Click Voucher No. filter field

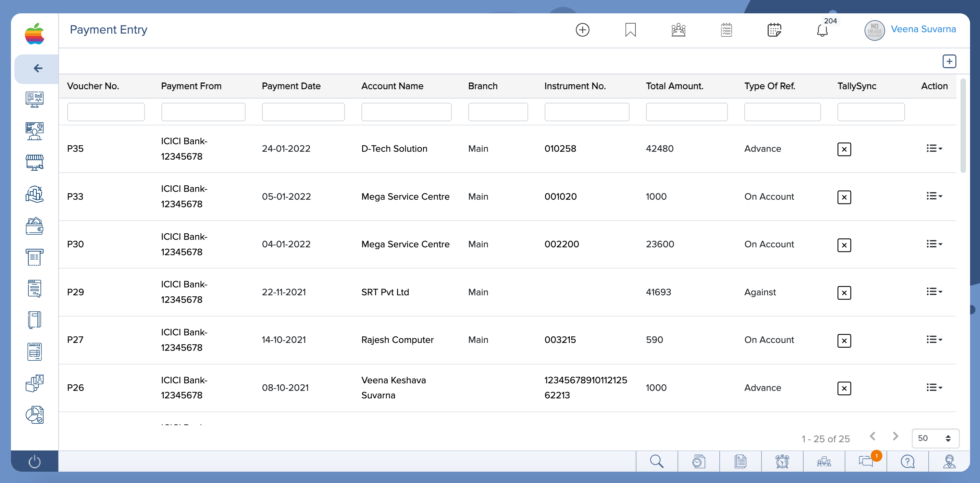point(106,112)
